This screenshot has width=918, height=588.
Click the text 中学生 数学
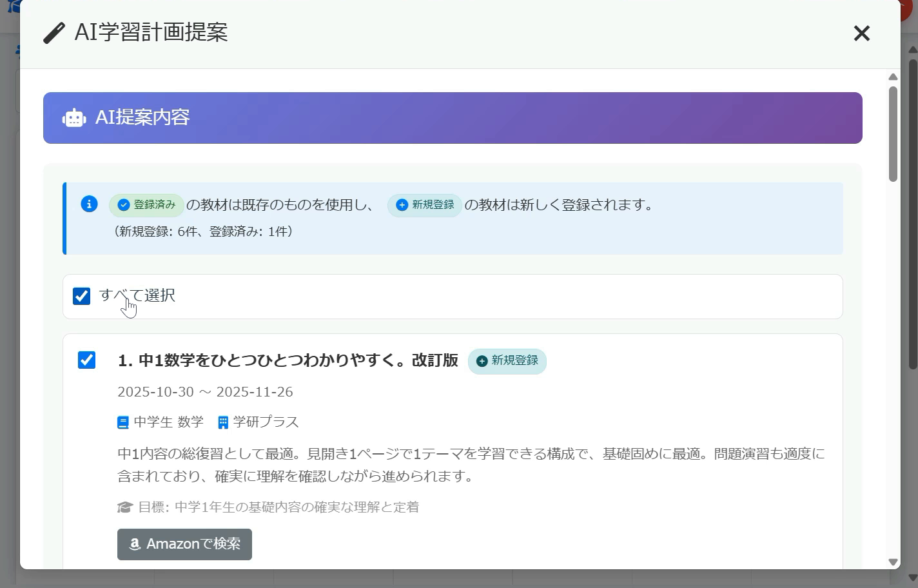click(x=168, y=422)
